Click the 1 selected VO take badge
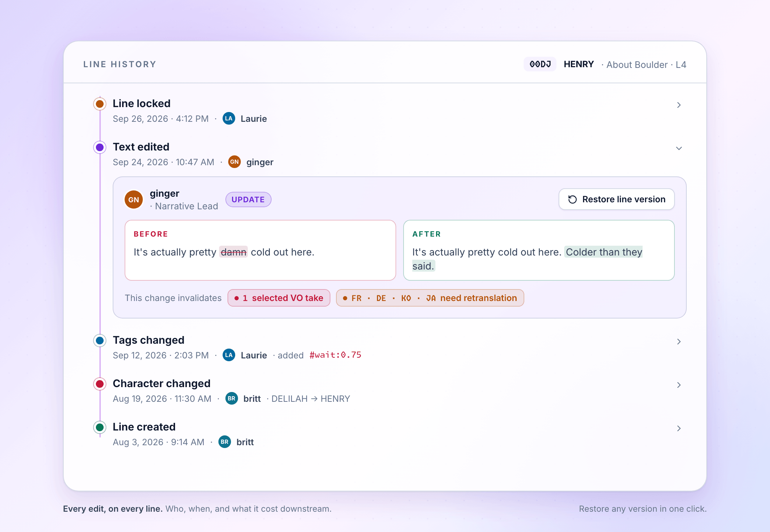The height and width of the screenshot is (532, 770). (x=279, y=298)
